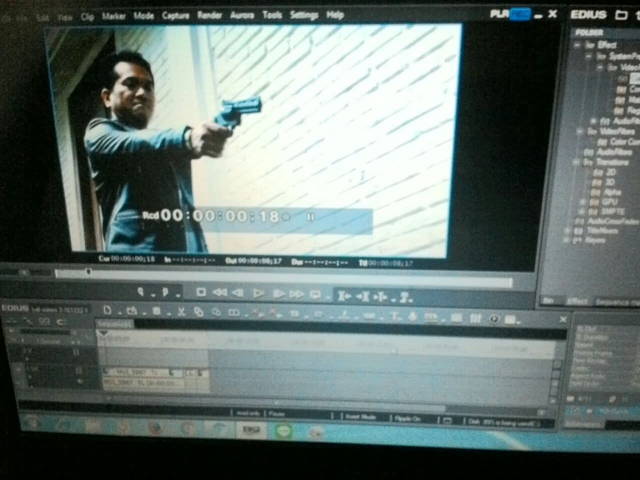The image size is (640, 480).
Task: Click the Paste icon in the timeline toolbar
Action: [x=216, y=313]
